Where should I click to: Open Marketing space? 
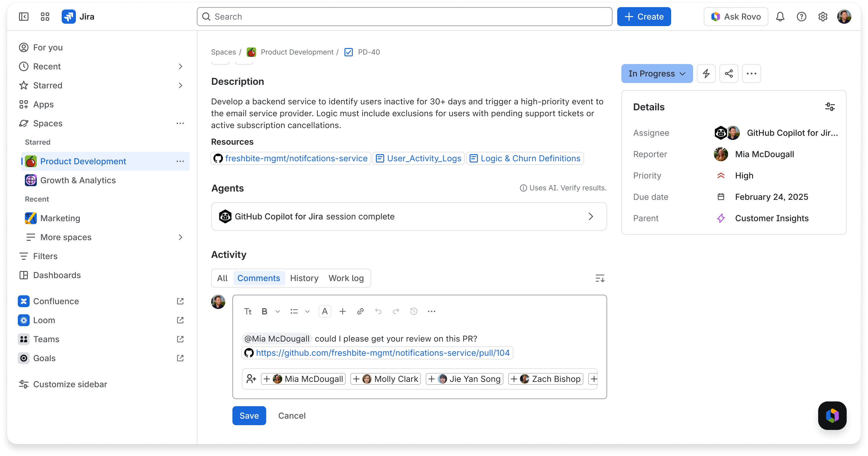[106, 218]
